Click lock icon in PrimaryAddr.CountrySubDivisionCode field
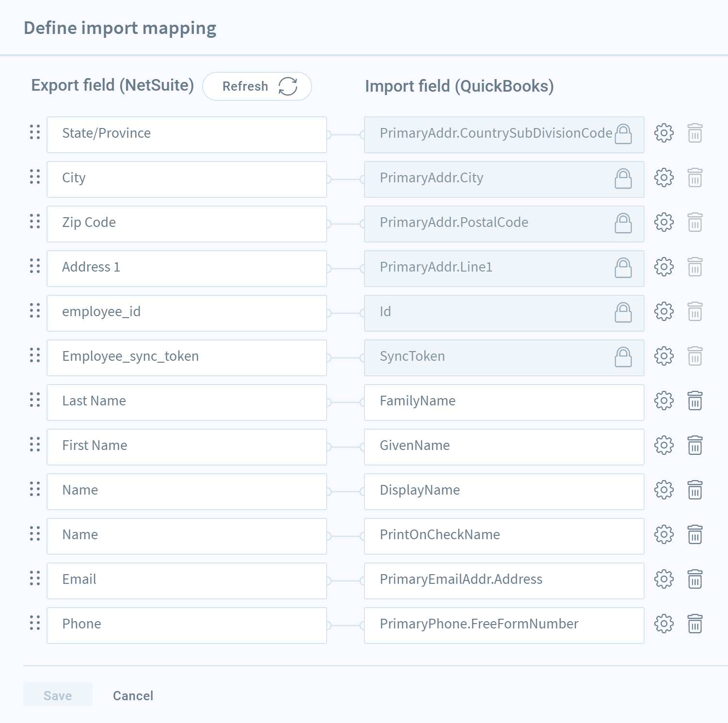The image size is (728, 723). click(623, 134)
